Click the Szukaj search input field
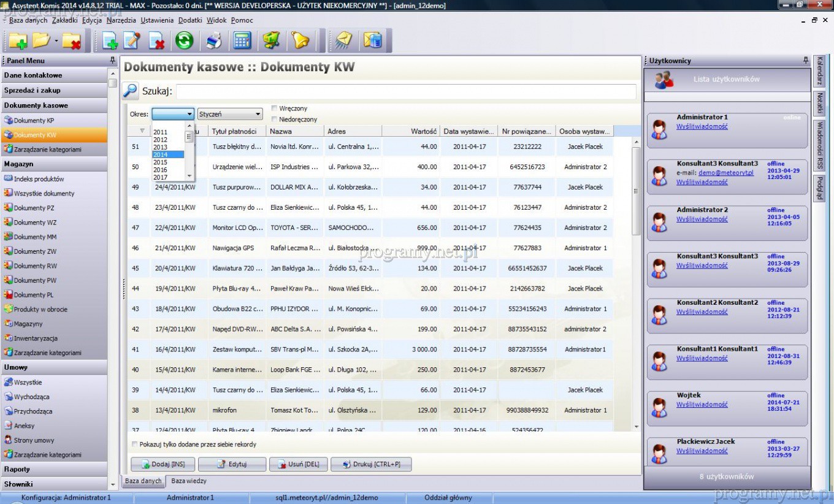 405,91
